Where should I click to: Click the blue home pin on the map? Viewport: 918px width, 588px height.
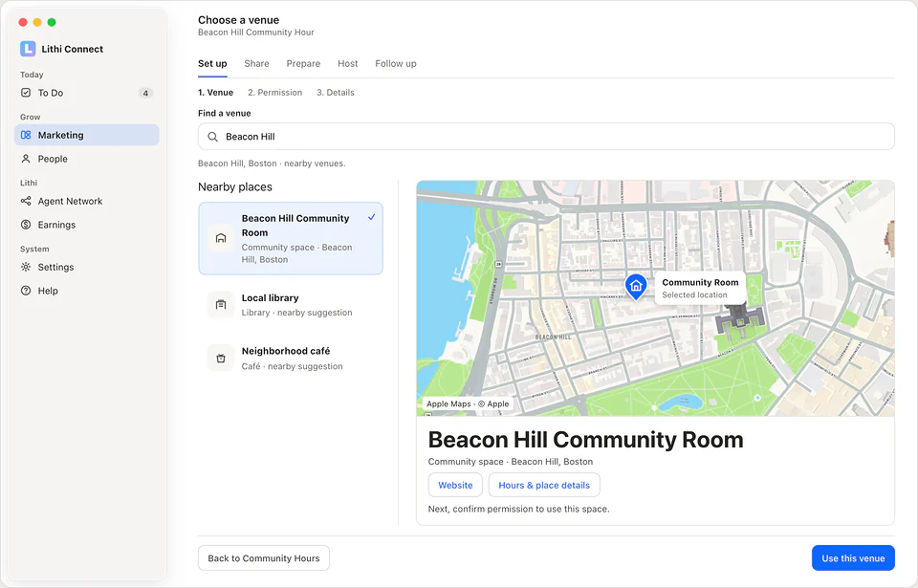(636, 287)
